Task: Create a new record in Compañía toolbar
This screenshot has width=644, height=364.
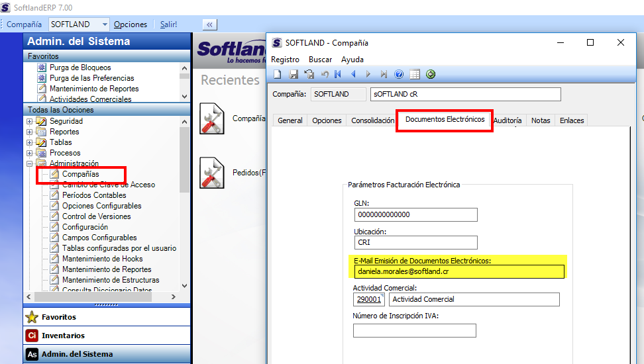Action: 278,74
